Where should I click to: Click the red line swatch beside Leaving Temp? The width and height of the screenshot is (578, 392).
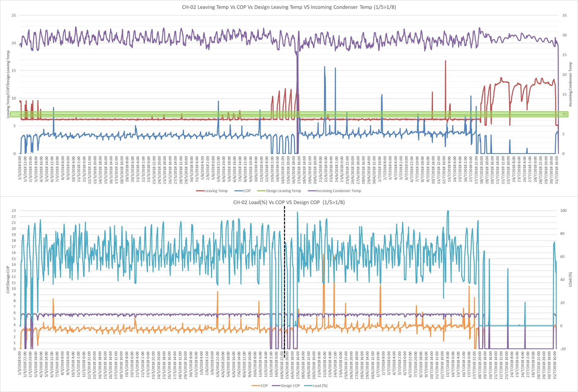click(200, 191)
